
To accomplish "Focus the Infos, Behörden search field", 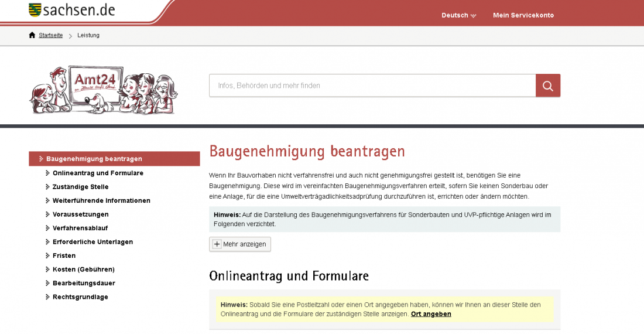I will click(x=372, y=86).
